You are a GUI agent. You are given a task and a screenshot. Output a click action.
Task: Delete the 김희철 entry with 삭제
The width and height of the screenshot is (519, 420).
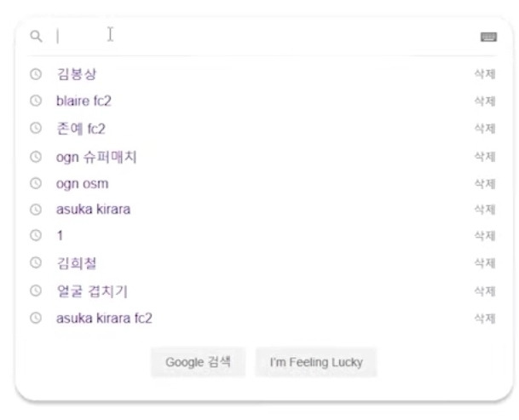point(484,263)
